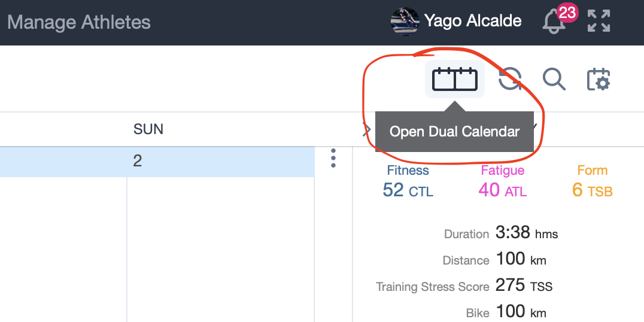Select the Form 6 TSB metric
The width and height of the screenshot is (644, 322).
click(593, 181)
